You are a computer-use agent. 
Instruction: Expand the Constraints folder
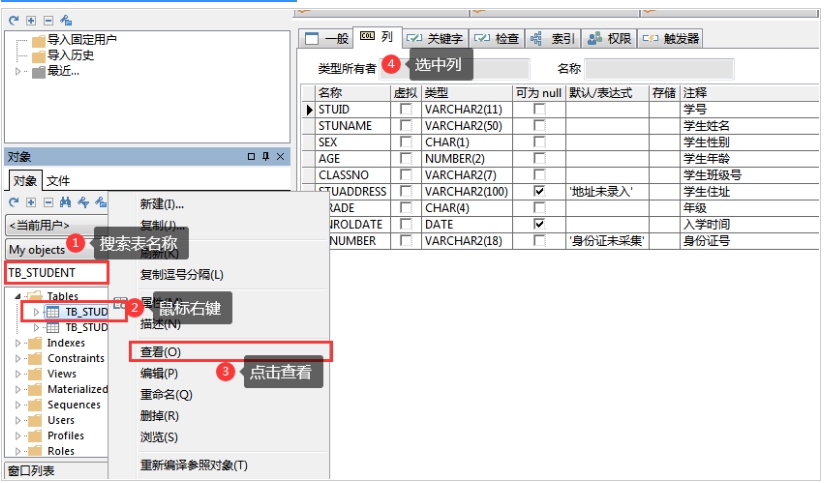(x=18, y=358)
